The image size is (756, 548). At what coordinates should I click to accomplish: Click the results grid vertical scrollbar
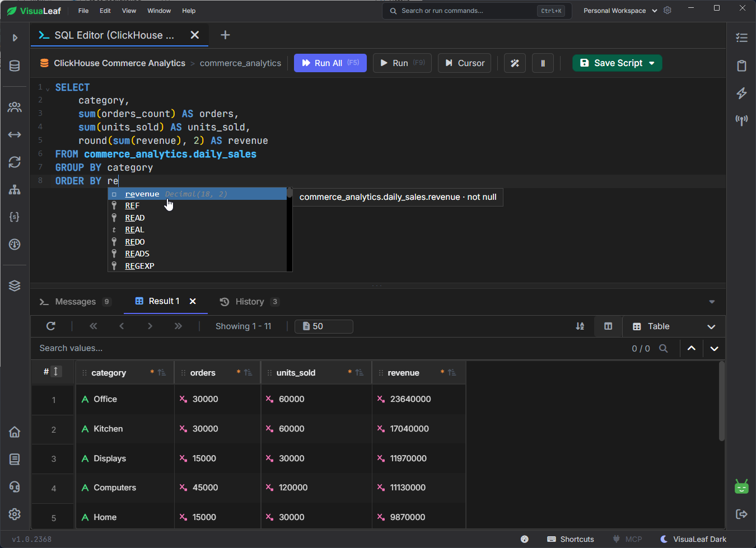coord(722,402)
